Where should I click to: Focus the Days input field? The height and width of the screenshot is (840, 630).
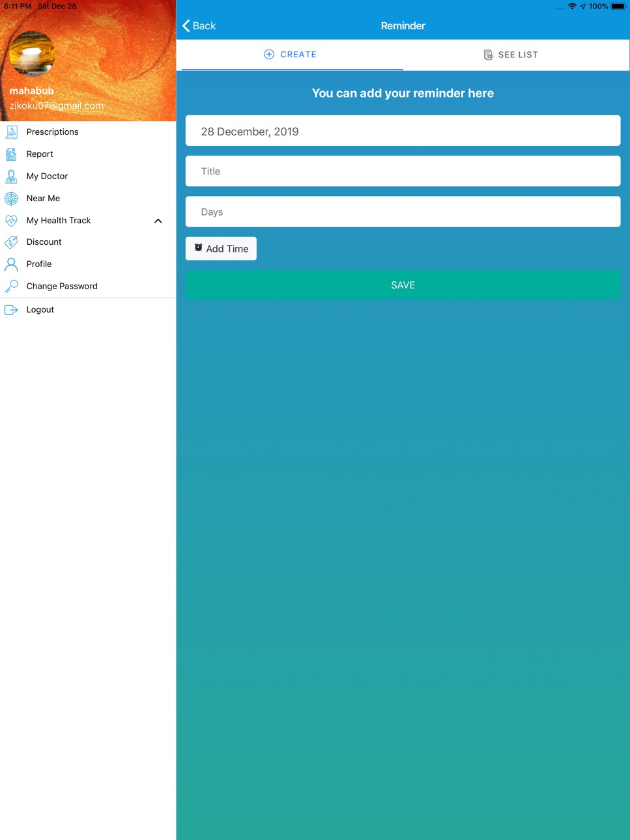(403, 212)
